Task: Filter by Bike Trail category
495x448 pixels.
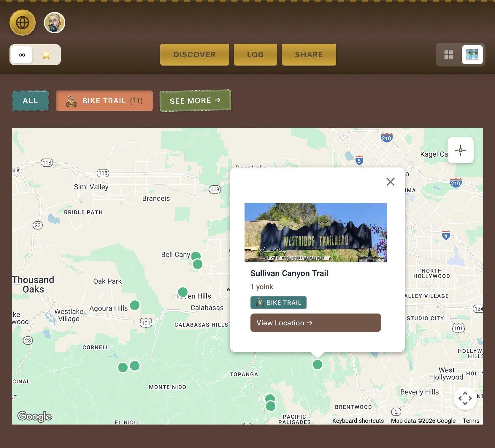Action: tap(104, 101)
